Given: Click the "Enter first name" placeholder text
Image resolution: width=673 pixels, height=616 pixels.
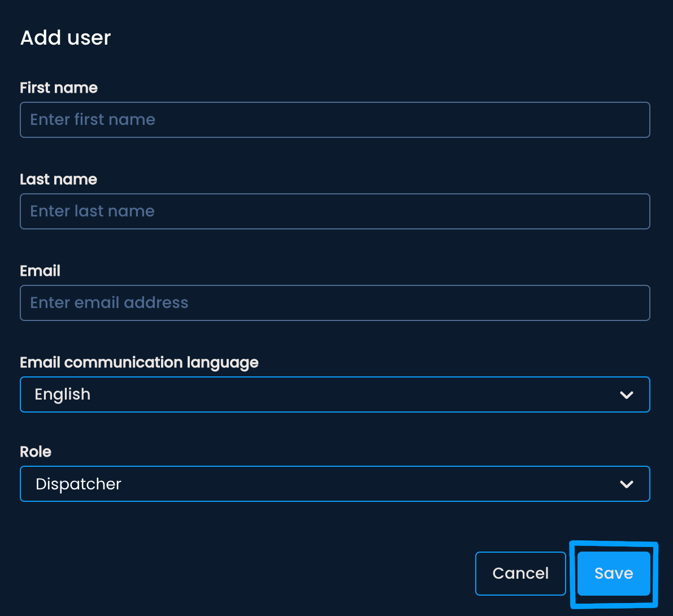Looking at the screenshot, I should tap(93, 120).
